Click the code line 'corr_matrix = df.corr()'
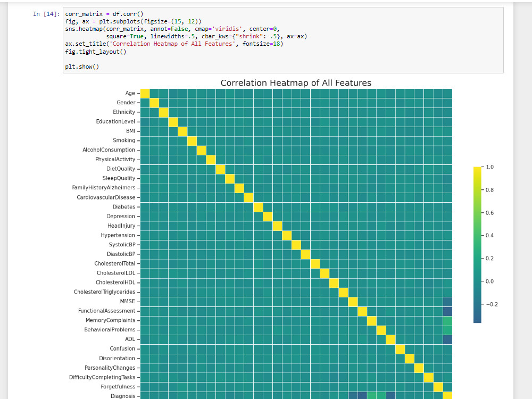The width and height of the screenshot is (532, 399). pyautogui.click(x=104, y=14)
